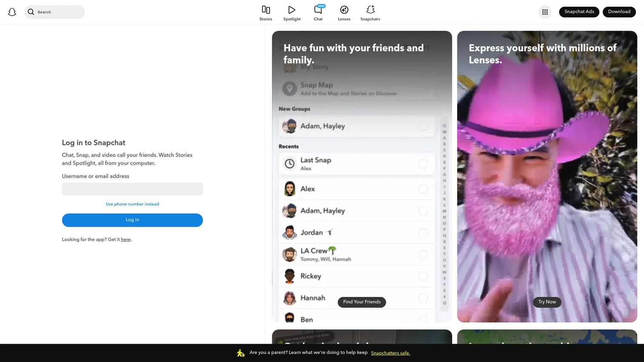This screenshot has height=362, width=644.
Task: Click the 'Recents' section label
Action: (x=289, y=146)
